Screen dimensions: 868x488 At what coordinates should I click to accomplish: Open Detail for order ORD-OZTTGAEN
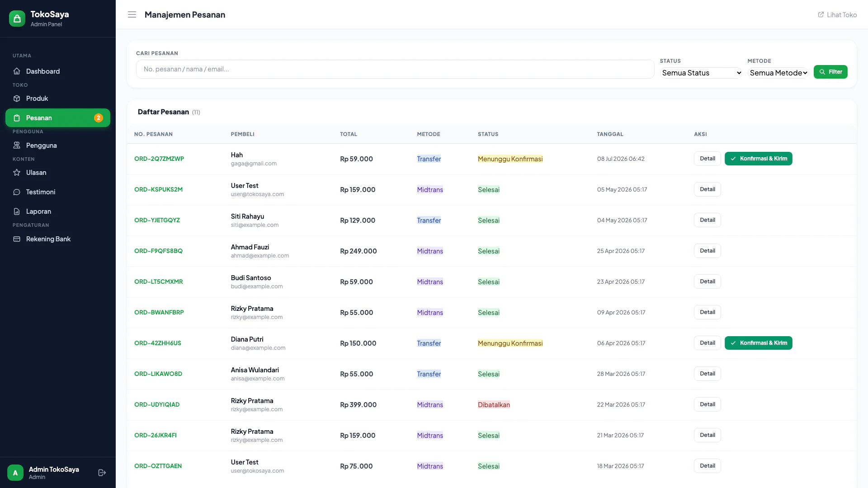click(x=708, y=466)
